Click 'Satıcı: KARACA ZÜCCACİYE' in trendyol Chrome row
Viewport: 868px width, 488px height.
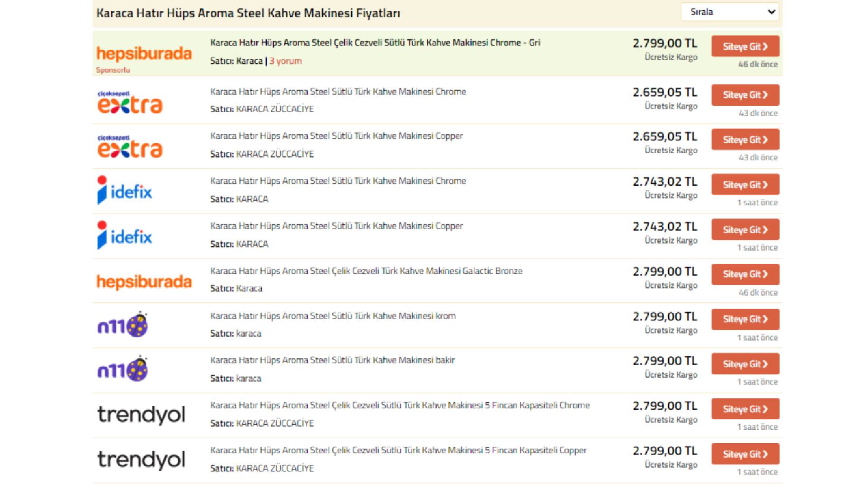pos(262,423)
